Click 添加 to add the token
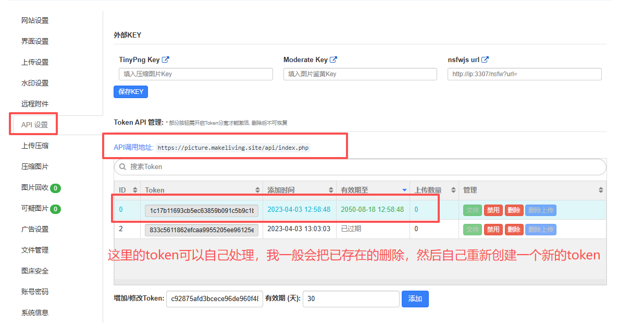This screenshot has height=335, width=644. [415, 299]
